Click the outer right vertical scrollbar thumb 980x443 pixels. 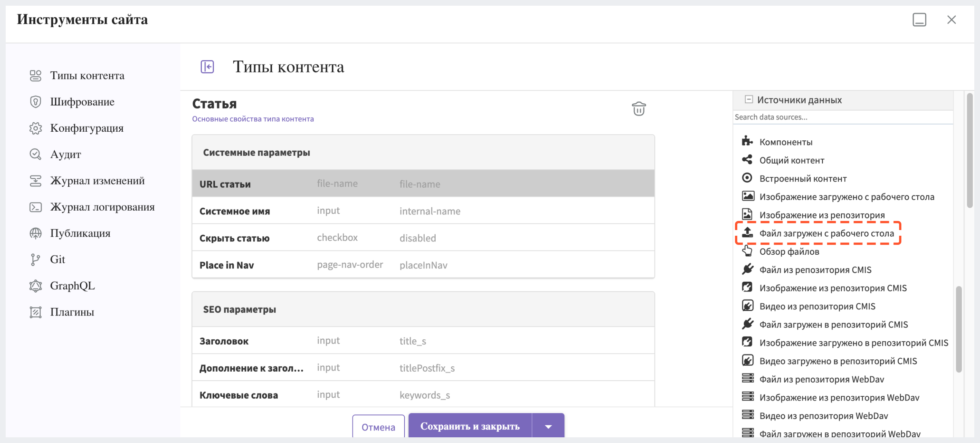[x=970, y=150]
